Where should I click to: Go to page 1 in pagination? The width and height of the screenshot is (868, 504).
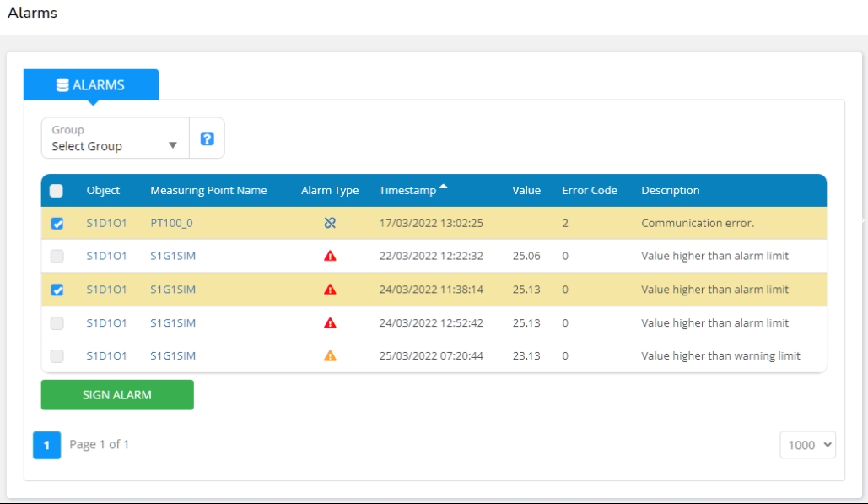pos(47,445)
